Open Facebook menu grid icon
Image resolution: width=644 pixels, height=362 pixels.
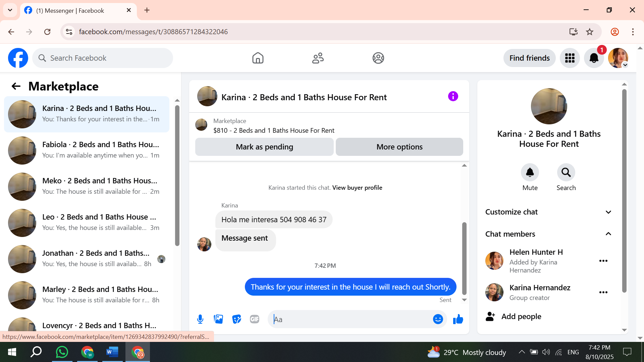click(570, 58)
